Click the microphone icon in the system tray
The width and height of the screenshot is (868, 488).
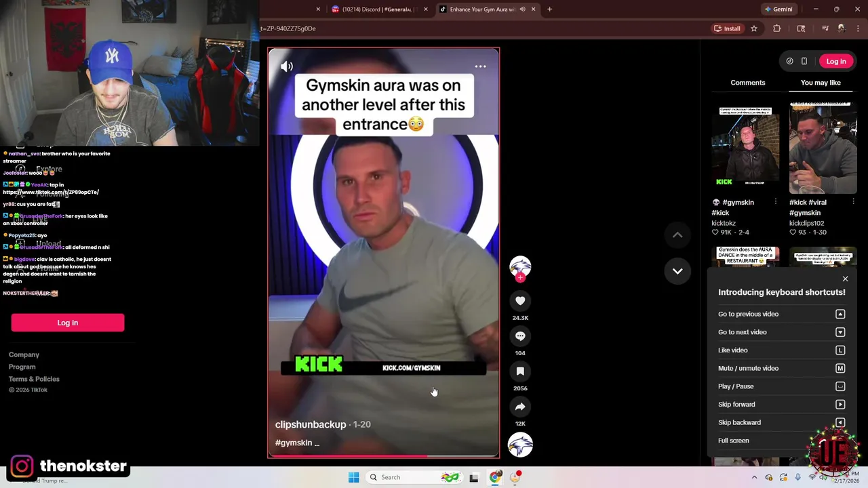click(797, 477)
